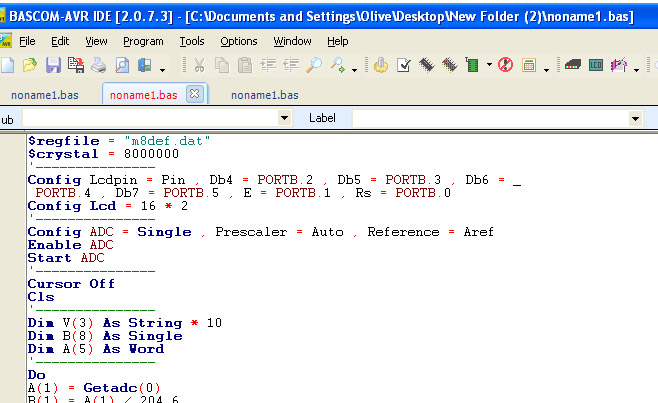
Task: Click the BASCOM-AVR application icon in menu bar
Action: point(5,41)
